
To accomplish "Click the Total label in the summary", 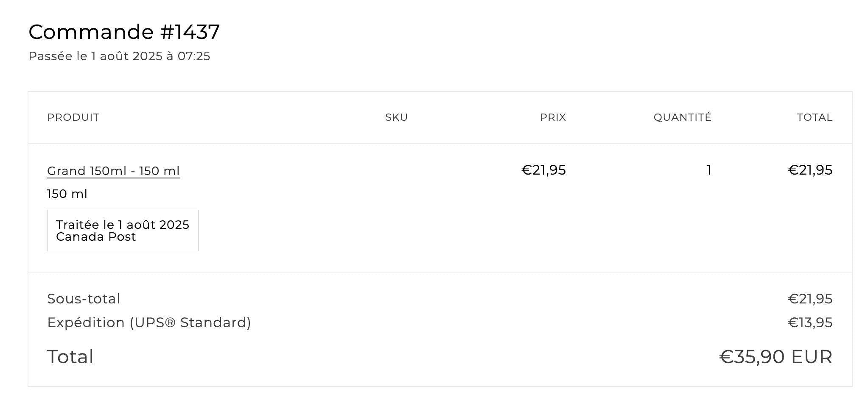I will (x=70, y=357).
